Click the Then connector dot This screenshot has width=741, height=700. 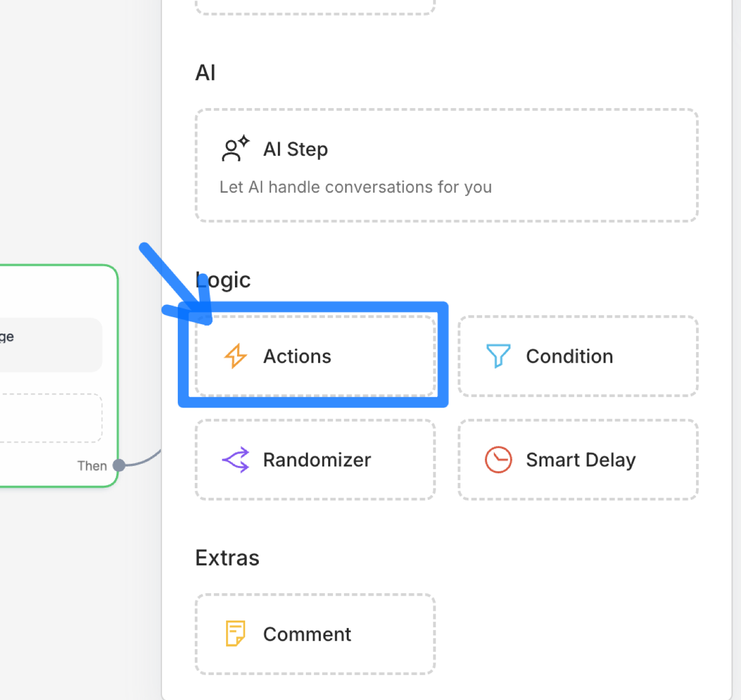pos(119,465)
